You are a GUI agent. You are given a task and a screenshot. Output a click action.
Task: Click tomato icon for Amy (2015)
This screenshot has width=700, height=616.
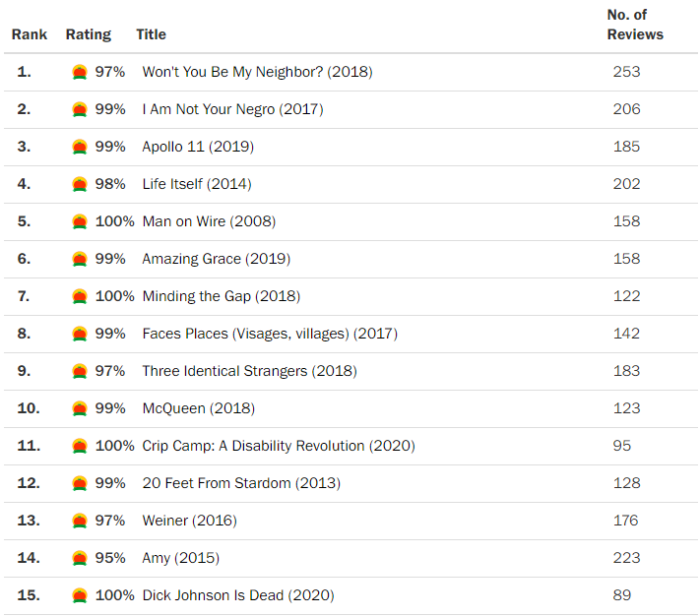(x=80, y=558)
